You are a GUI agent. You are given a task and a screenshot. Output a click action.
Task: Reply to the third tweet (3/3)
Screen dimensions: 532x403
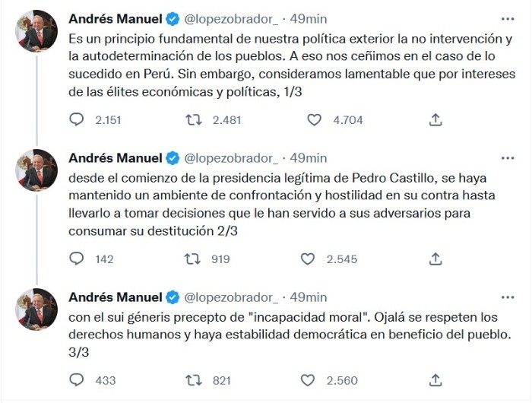76,379
